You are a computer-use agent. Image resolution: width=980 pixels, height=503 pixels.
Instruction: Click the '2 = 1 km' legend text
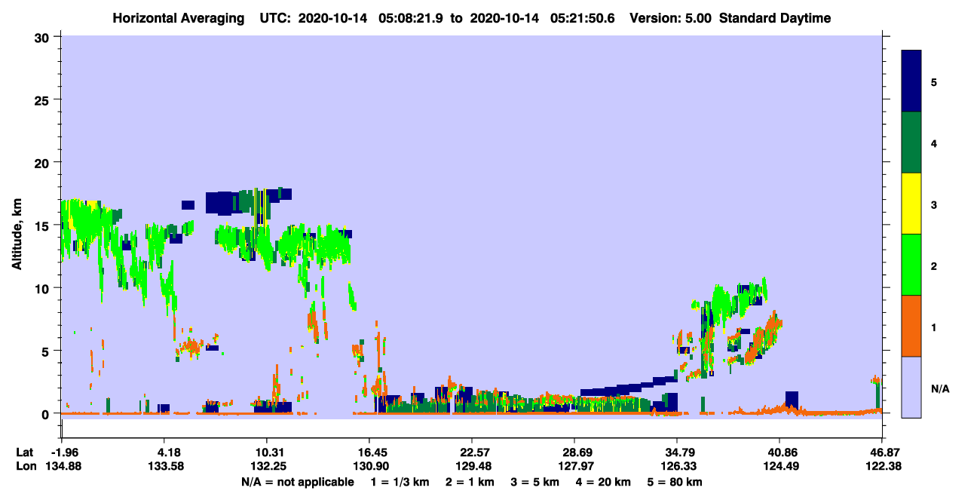(470, 481)
